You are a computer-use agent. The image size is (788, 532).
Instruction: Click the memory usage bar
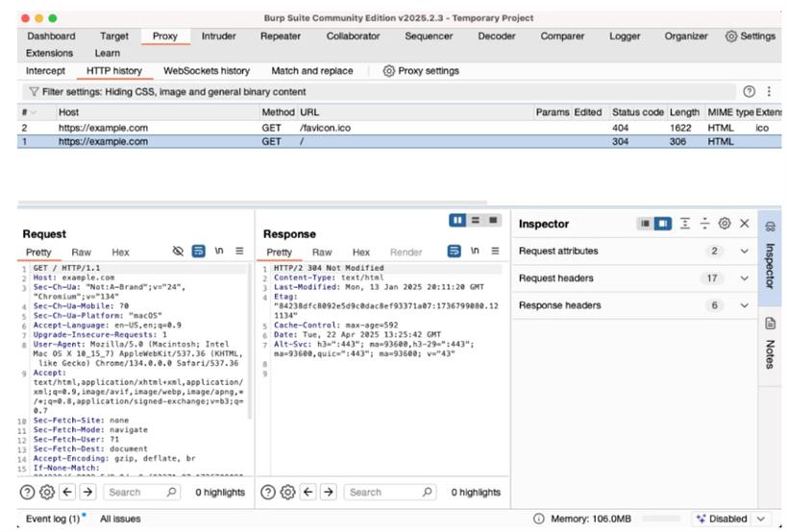pyautogui.click(x=660, y=519)
